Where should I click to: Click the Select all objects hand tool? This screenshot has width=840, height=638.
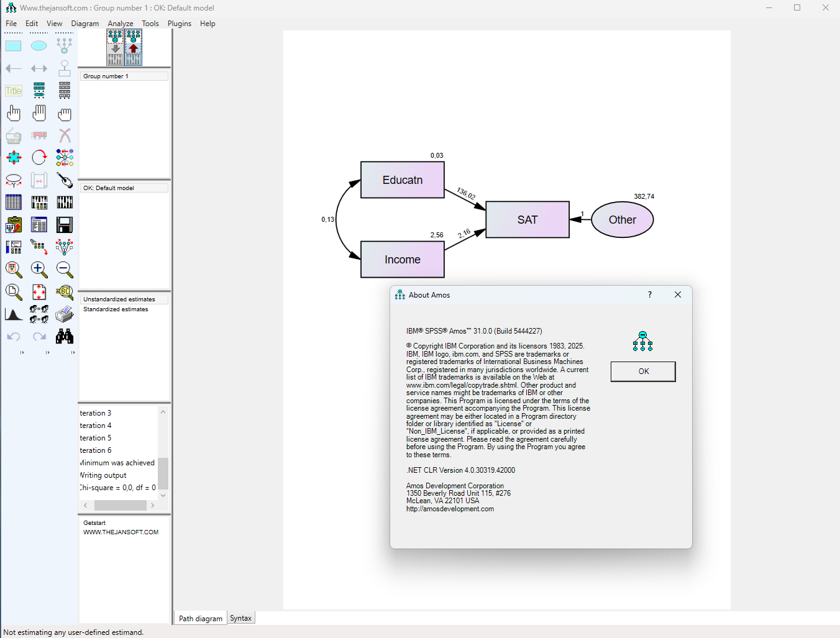pyautogui.click(x=39, y=113)
